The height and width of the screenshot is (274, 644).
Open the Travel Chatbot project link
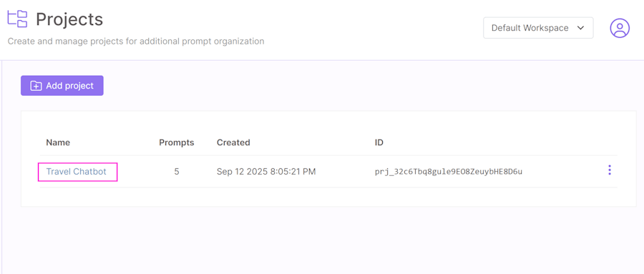pos(77,172)
